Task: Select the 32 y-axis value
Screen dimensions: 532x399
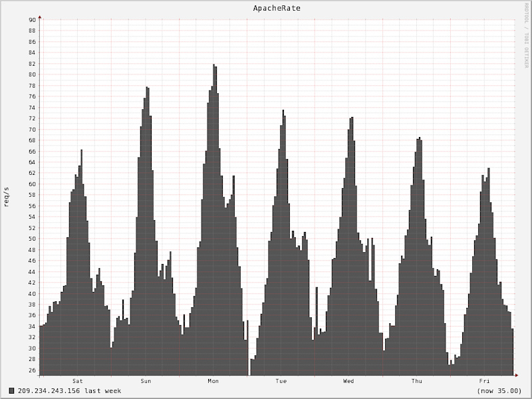Action: (32, 337)
